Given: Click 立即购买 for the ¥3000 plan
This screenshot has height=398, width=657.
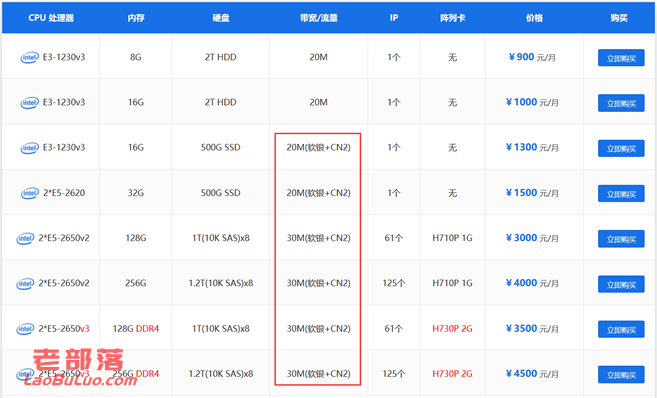Looking at the screenshot, I should point(621,239).
